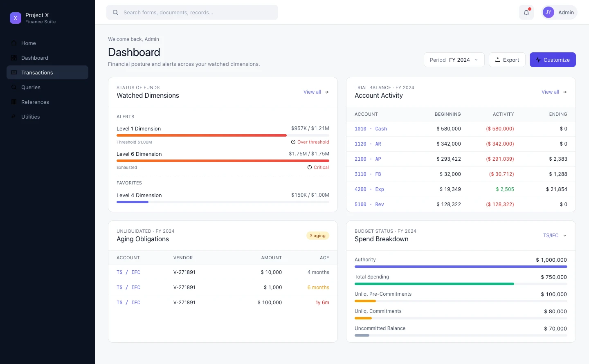The image size is (589, 364).
Task: Click Level 6 Dimension progress bar
Action: point(223,161)
